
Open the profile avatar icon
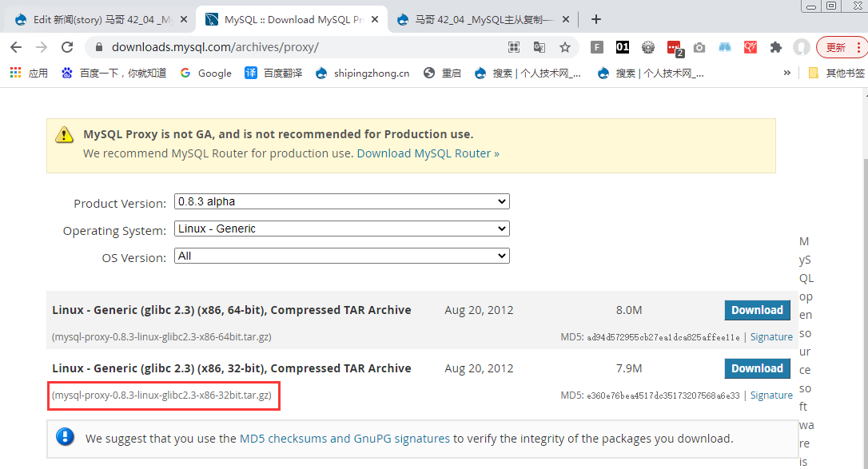click(801, 48)
